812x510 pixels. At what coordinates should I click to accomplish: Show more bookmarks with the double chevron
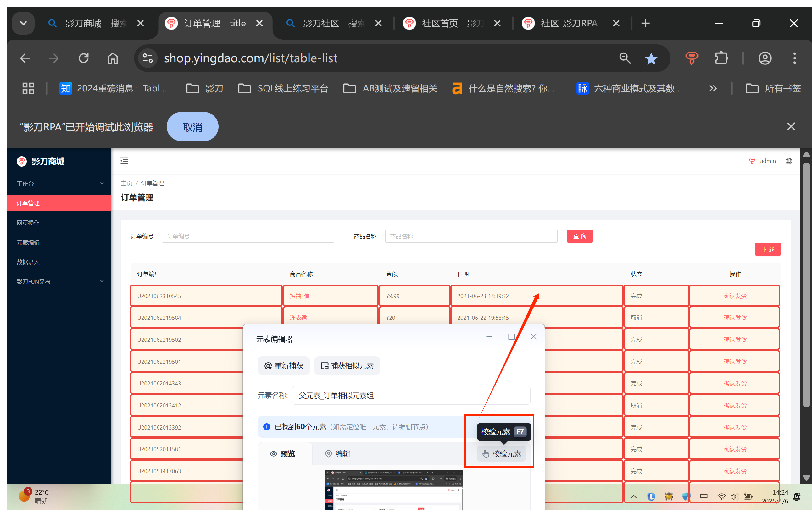(713, 88)
